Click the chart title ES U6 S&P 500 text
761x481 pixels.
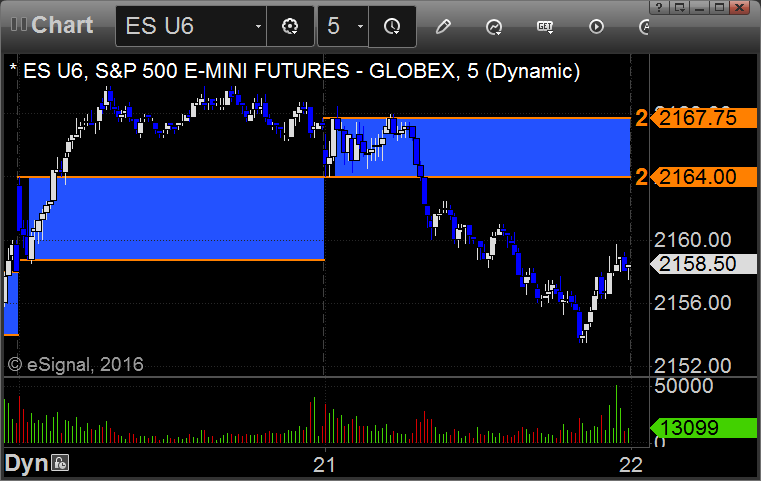pos(295,71)
